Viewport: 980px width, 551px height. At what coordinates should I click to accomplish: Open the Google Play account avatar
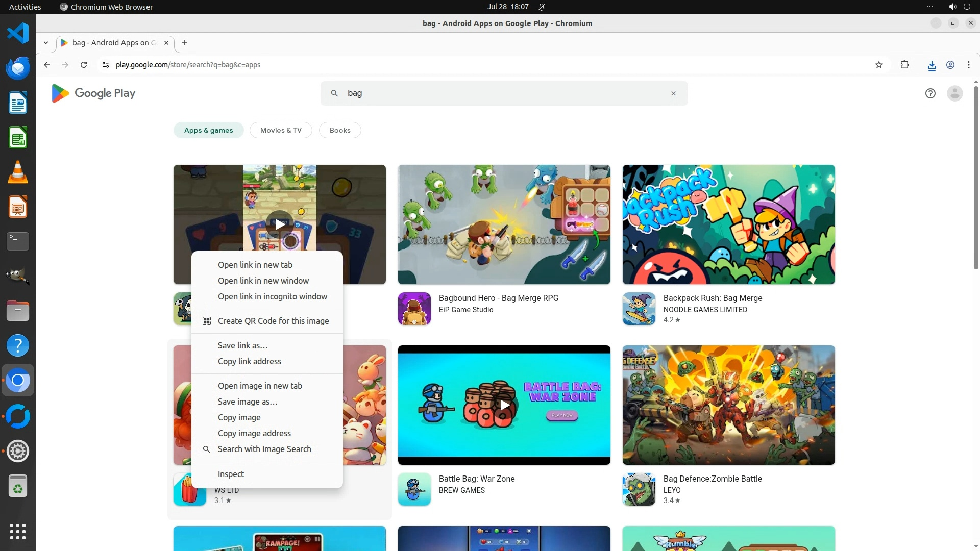tap(954, 93)
